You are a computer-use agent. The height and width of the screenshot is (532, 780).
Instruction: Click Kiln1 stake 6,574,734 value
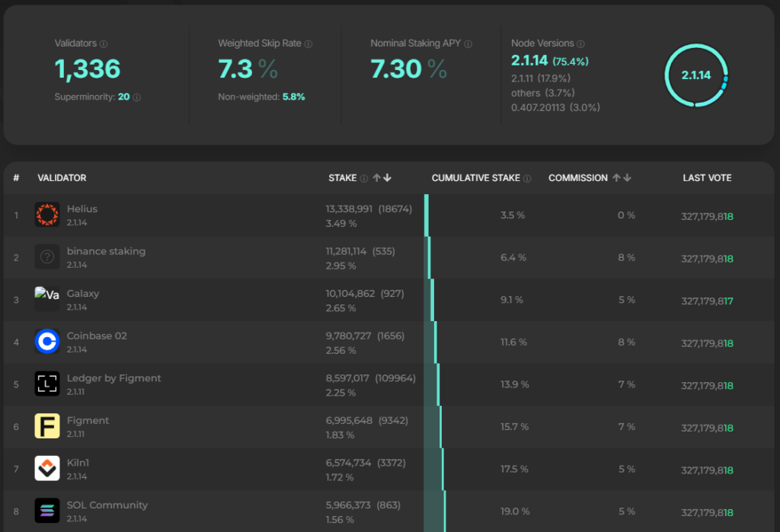click(x=348, y=463)
